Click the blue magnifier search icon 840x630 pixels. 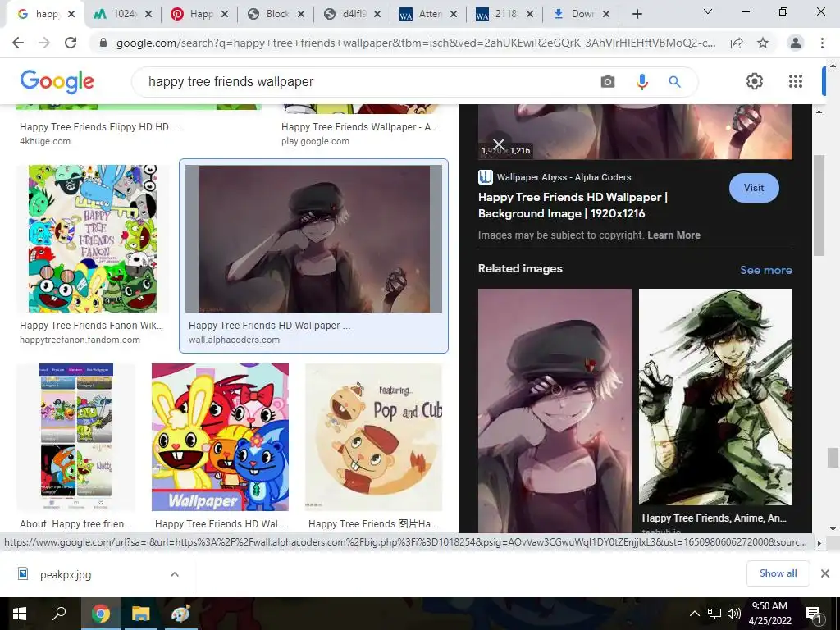(x=674, y=81)
